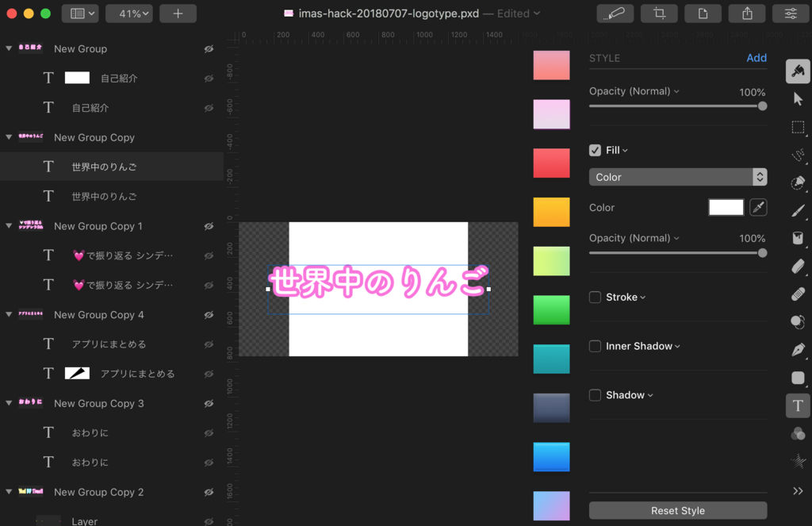812x526 pixels.
Task: Select the rounded rectangle Shape tool
Action: [798, 378]
